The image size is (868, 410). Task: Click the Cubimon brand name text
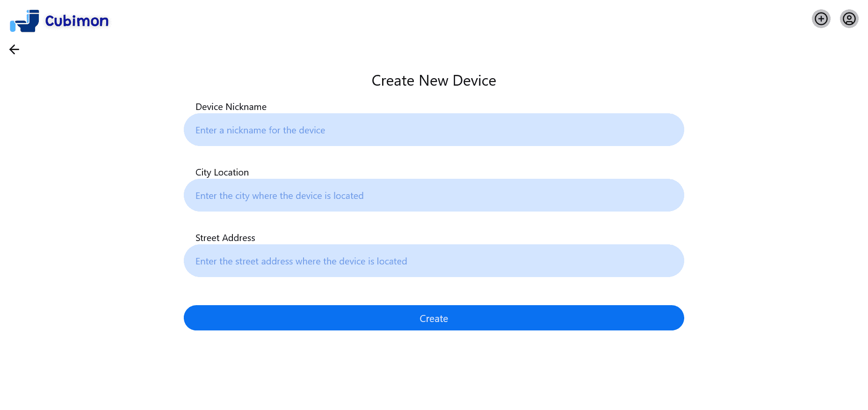[77, 21]
